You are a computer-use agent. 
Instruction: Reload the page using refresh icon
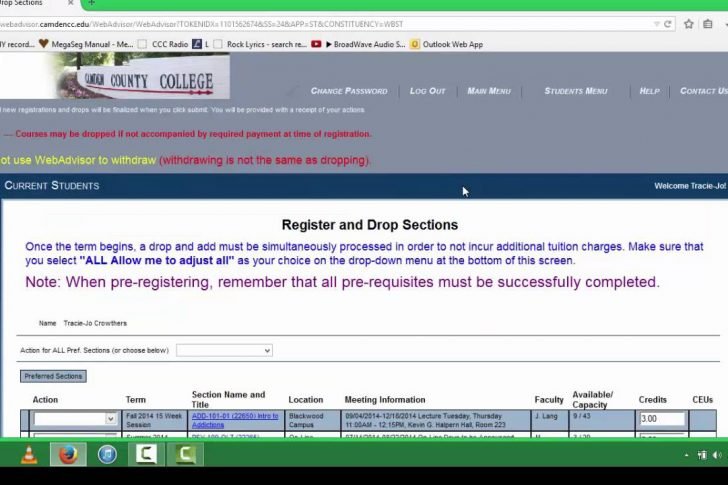(668, 24)
